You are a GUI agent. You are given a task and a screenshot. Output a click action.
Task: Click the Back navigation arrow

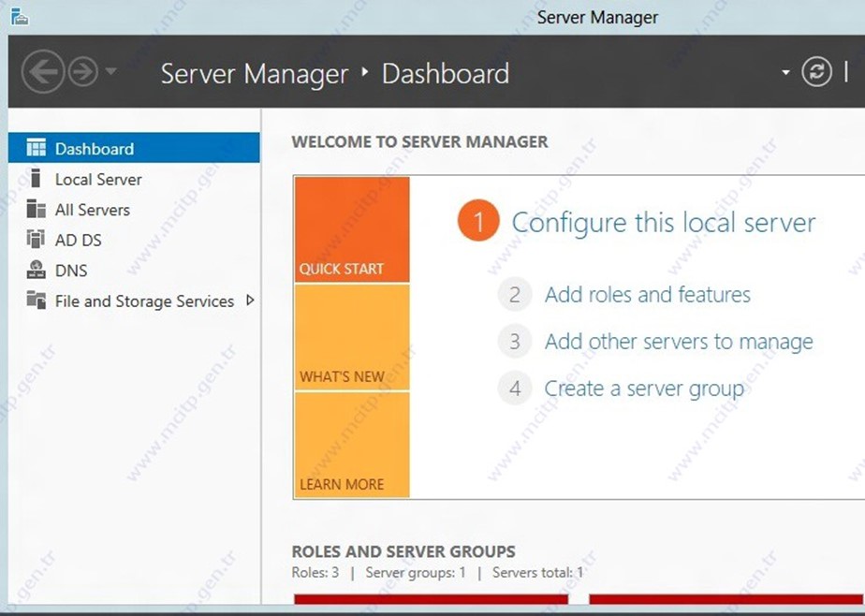(43, 72)
